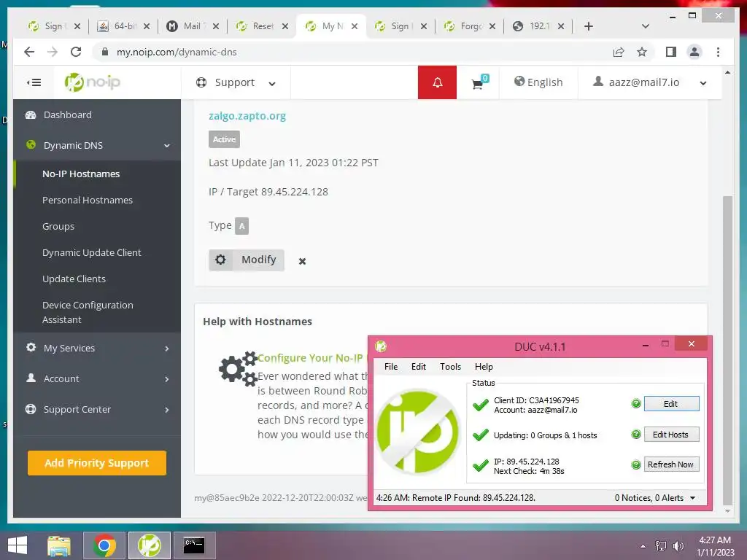Click the IP status green checkmark

(481, 465)
